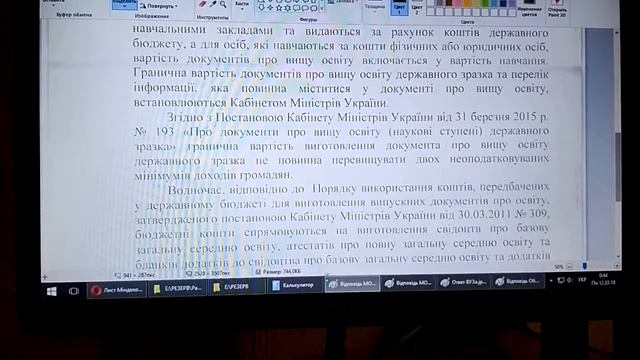
Task: Select Color 1 (Цвет 1) button
Action: [399, 7]
